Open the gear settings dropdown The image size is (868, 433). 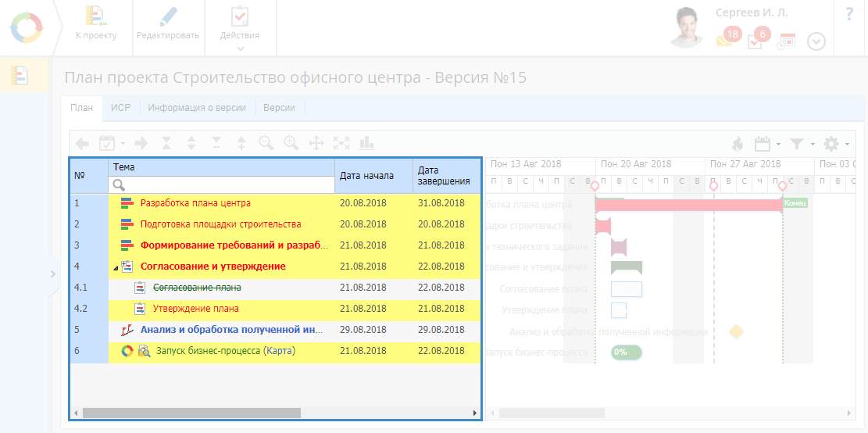835,144
